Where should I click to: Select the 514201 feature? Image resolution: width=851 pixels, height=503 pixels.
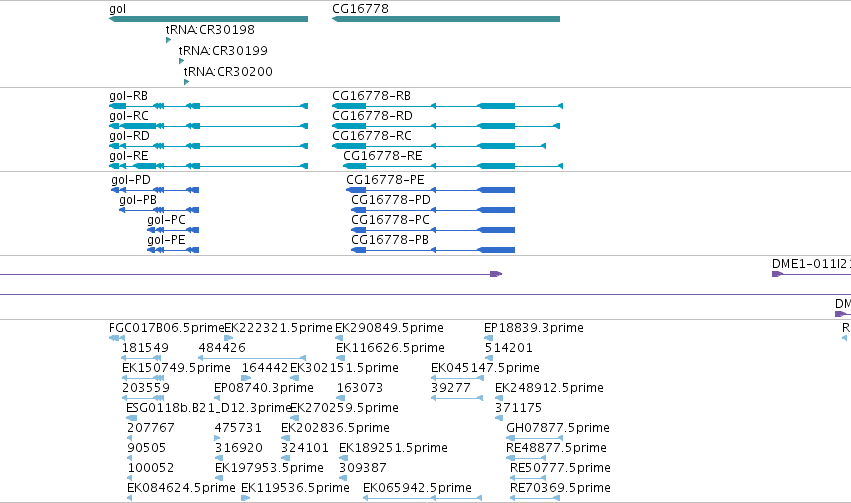tap(509, 348)
